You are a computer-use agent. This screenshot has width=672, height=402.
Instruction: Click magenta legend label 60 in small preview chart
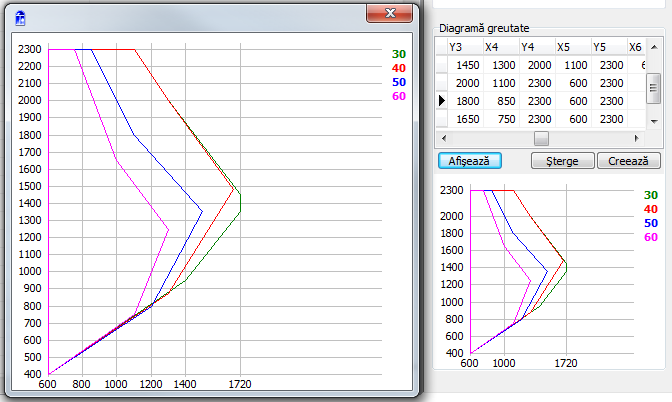click(651, 237)
